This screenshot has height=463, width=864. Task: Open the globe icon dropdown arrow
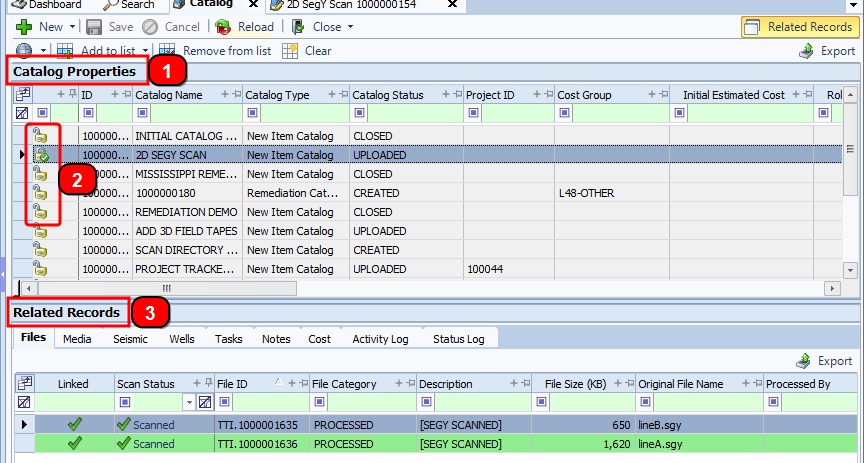(43, 51)
